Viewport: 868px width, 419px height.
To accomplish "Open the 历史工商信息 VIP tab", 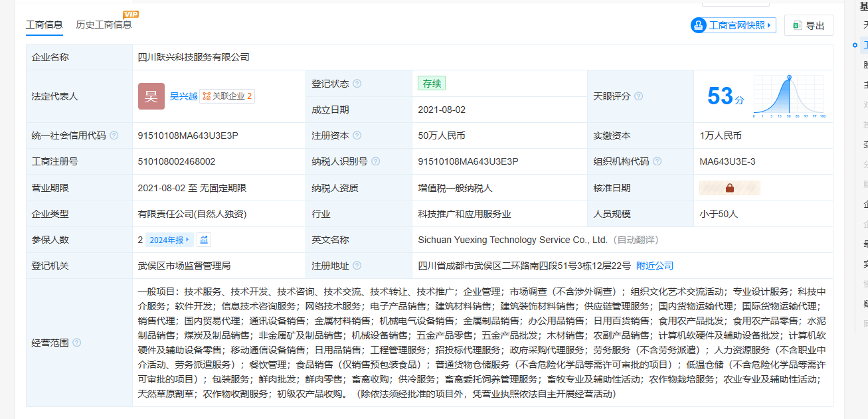I will pos(104,25).
